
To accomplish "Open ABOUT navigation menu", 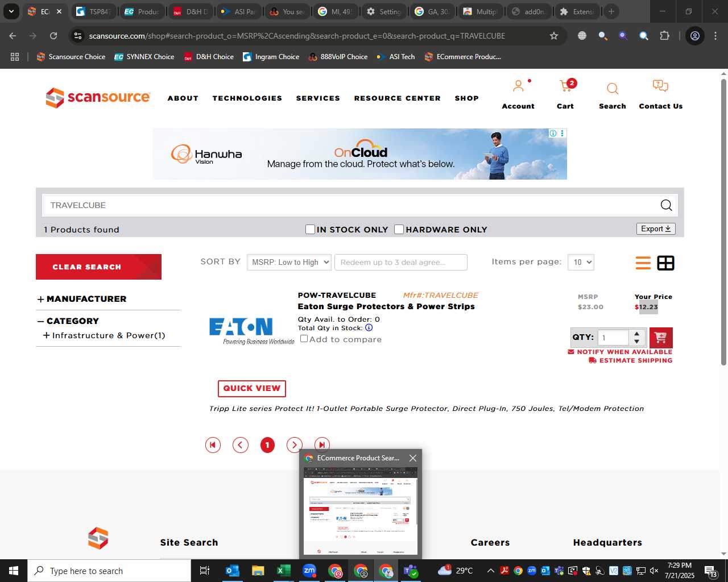I will tap(183, 98).
